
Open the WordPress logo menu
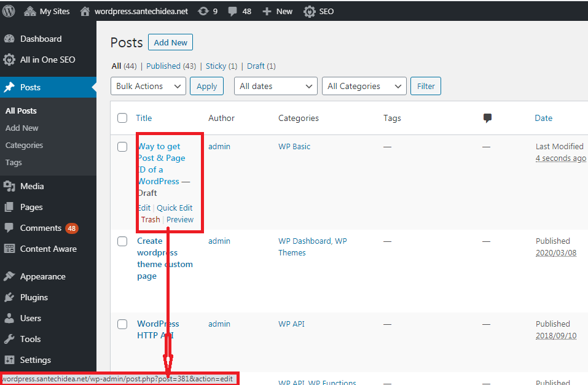coord(9,10)
